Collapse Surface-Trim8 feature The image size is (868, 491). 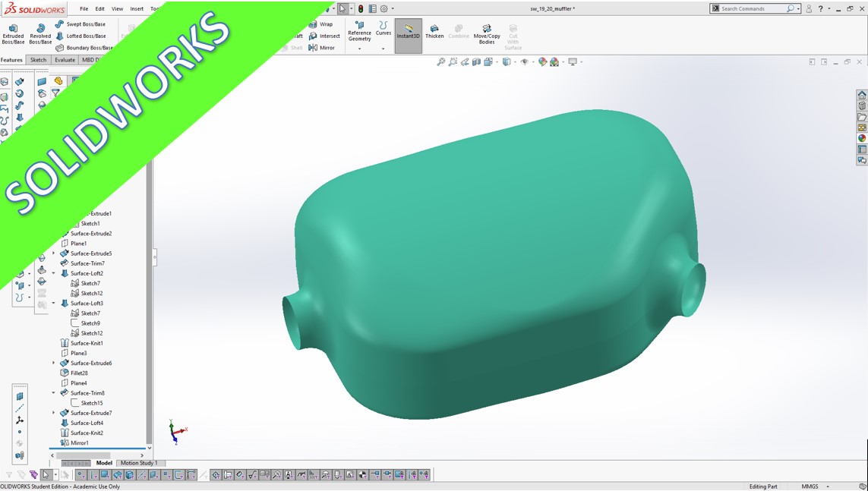coord(54,393)
